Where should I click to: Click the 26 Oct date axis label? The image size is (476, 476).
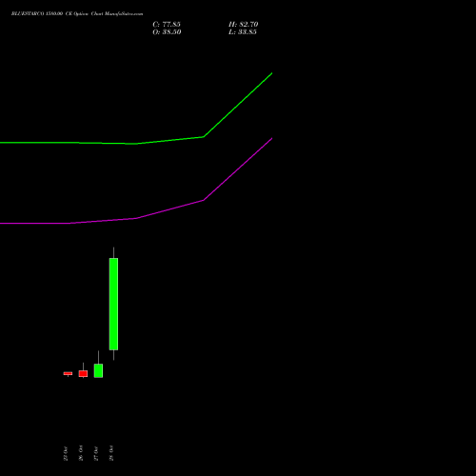pyautogui.click(x=81, y=453)
